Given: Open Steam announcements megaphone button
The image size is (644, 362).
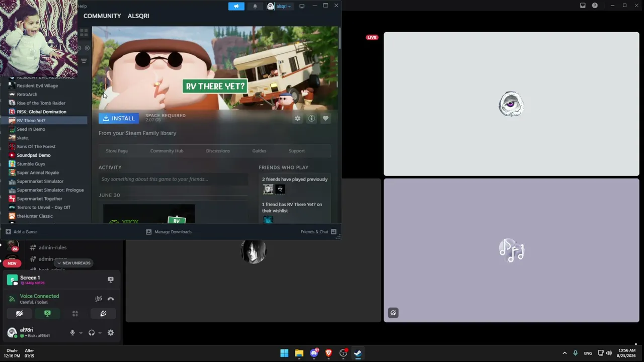Looking at the screenshot, I should pos(236,6).
